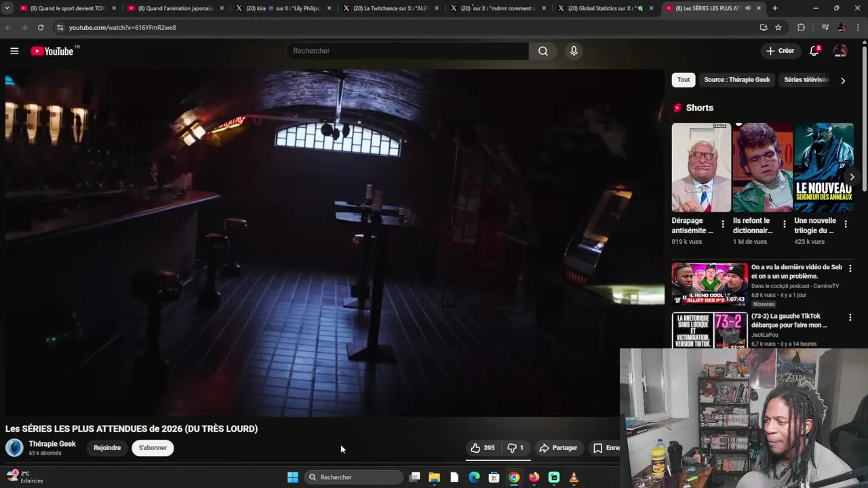The width and height of the screenshot is (868, 488).
Task: Open the Chrome profile avatar
Action: coord(842,27)
